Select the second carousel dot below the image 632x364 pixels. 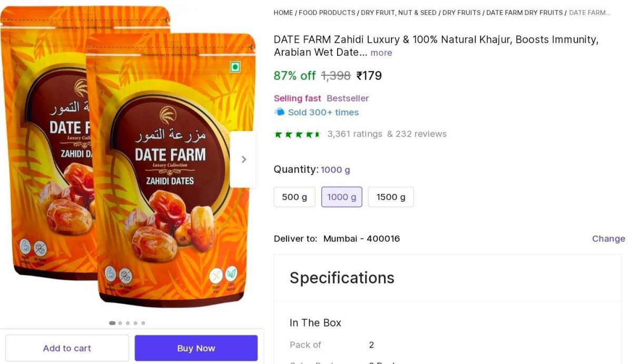pos(120,323)
